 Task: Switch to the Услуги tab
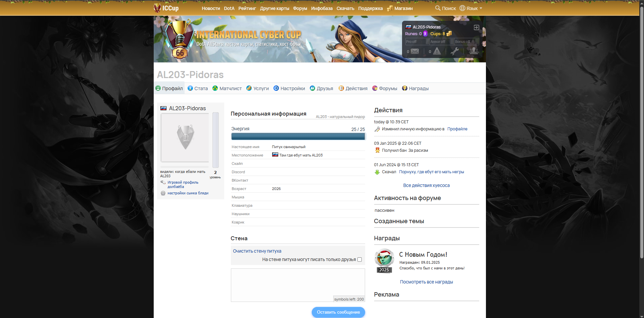point(257,88)
